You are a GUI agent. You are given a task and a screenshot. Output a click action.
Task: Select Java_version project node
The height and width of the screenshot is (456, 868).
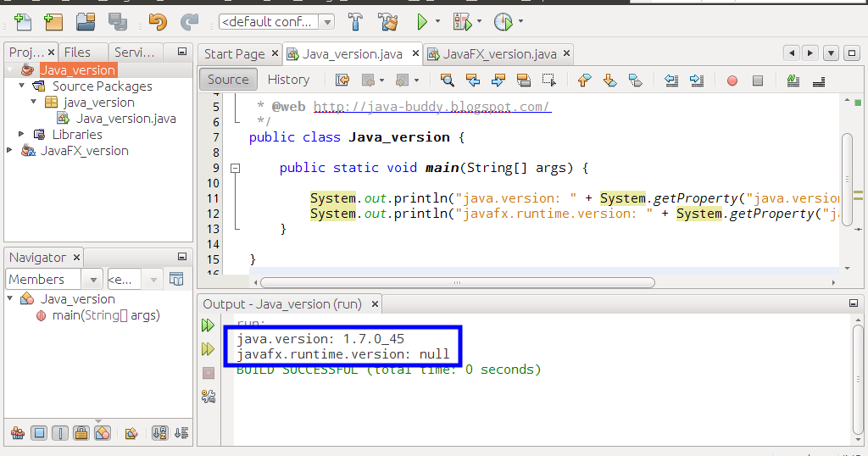[77, 70]
